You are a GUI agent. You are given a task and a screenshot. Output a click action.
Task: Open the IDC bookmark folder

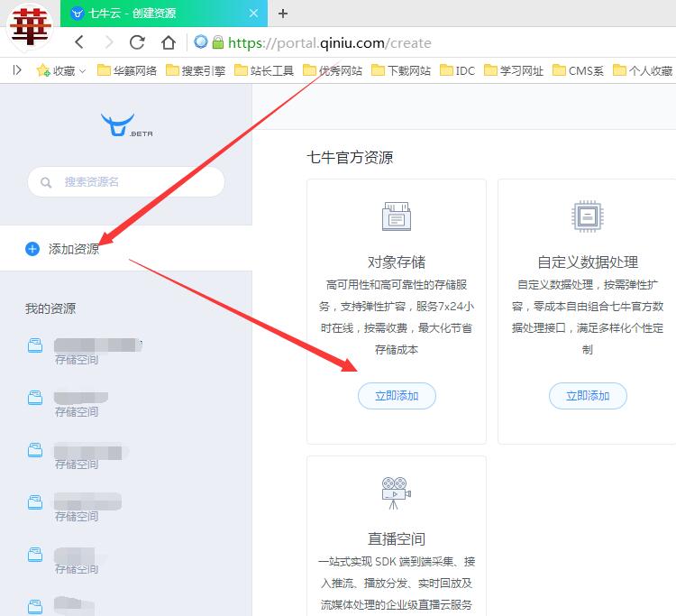[x=457, y=70]
